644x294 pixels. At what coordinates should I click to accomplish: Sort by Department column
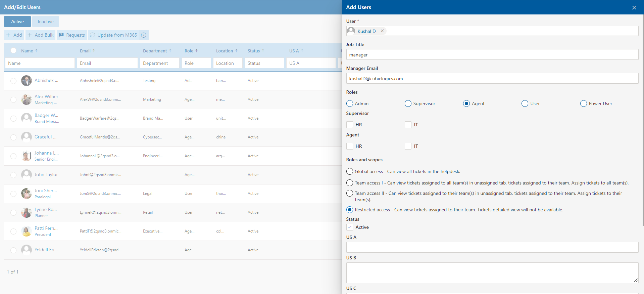click(x=157, y=51)
